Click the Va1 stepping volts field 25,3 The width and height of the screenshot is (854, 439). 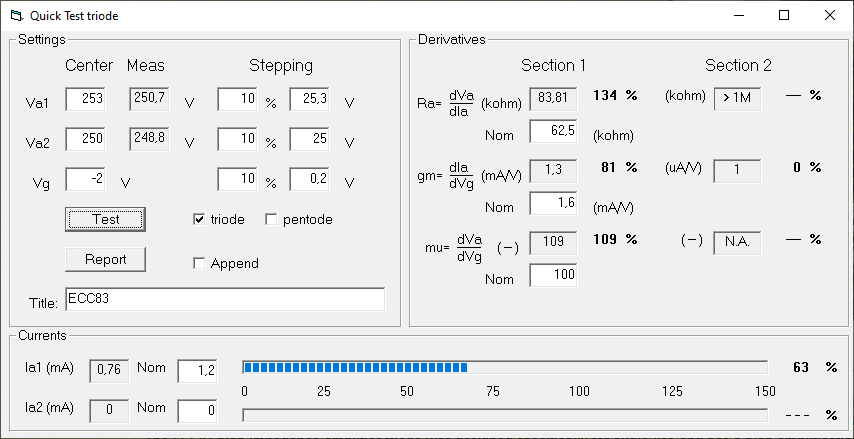pos(309,99)
